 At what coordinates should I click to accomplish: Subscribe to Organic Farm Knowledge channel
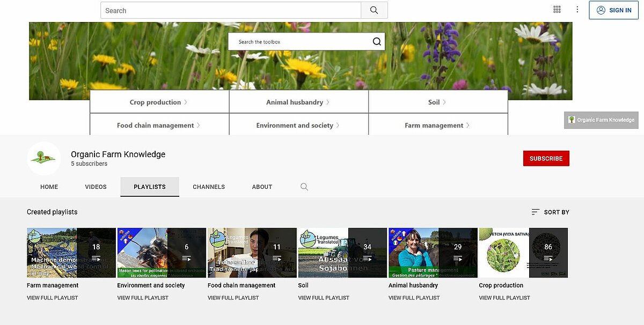(x=546, y=159)
